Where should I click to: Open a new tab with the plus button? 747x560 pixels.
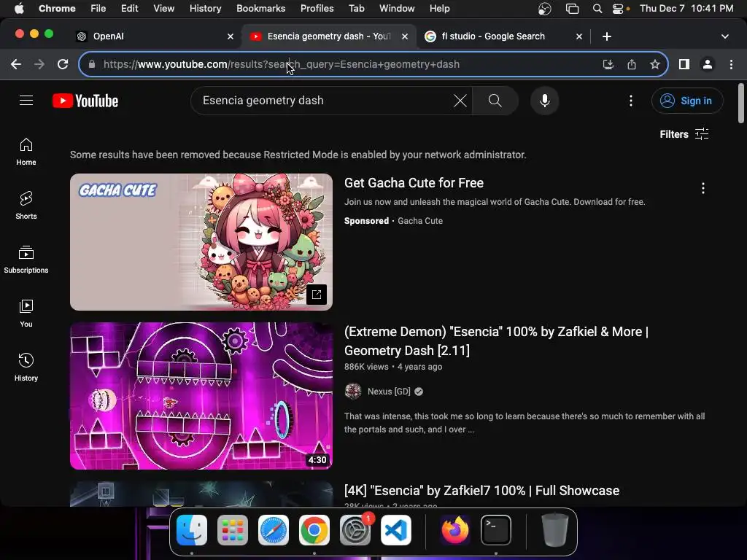pos(606,36)
